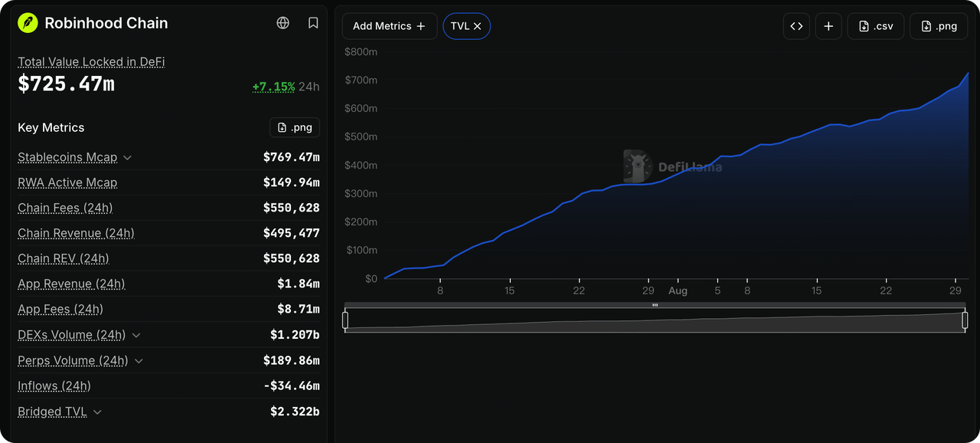Bookmark Robinhood Chain with the bookmark icon
The height and width of the screenshot is (443, 980).
(313, 23)
